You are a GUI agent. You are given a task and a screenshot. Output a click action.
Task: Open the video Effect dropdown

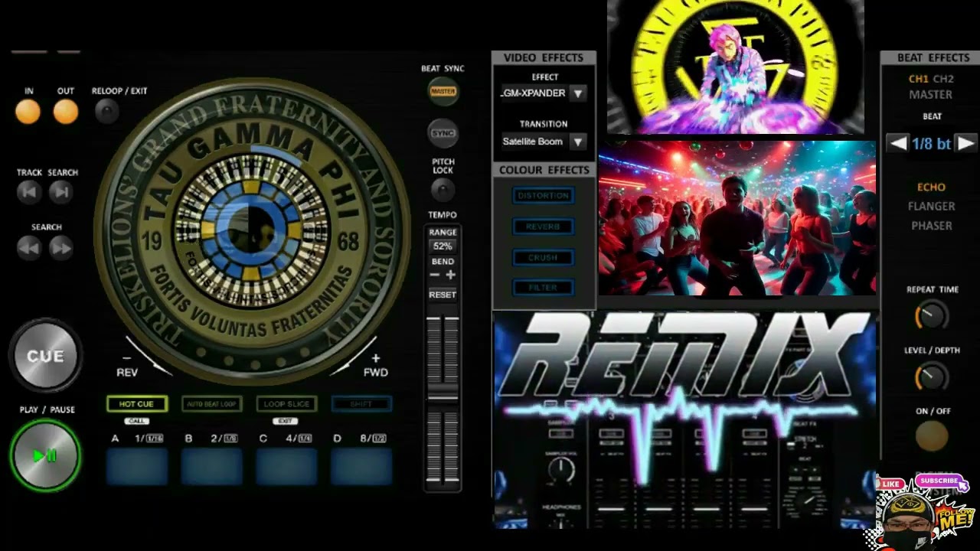tap(578, 93)
